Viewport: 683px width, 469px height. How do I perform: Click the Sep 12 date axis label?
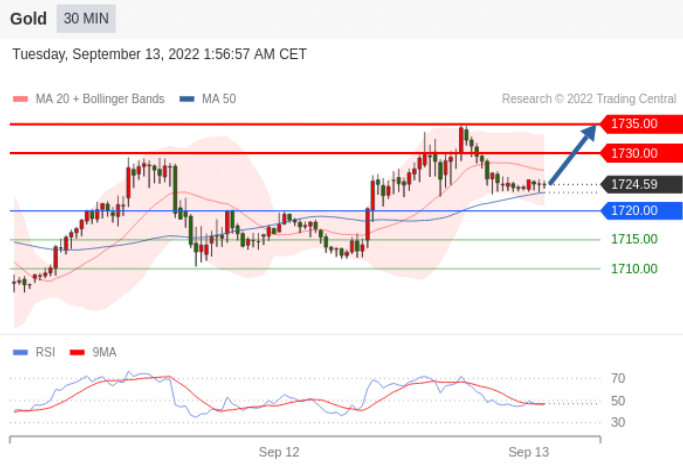tap(279, 452)
